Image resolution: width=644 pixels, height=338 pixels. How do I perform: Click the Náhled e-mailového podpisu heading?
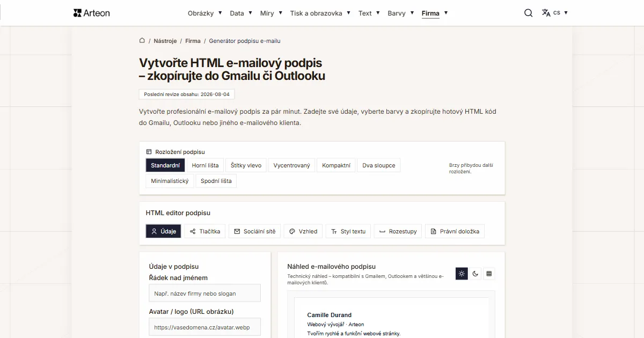pyautogui.click(x=331, y=266)
